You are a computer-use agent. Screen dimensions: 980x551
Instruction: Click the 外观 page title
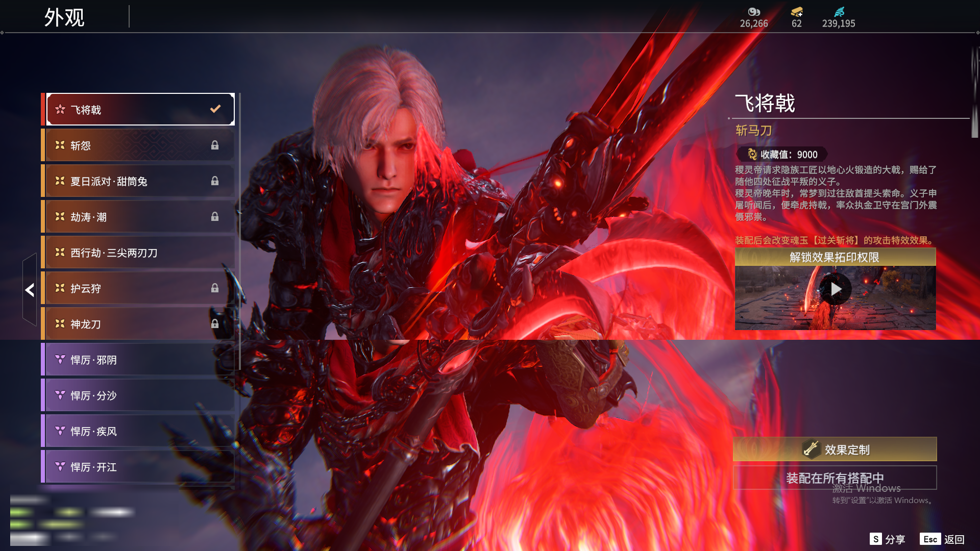click(64, 17)
